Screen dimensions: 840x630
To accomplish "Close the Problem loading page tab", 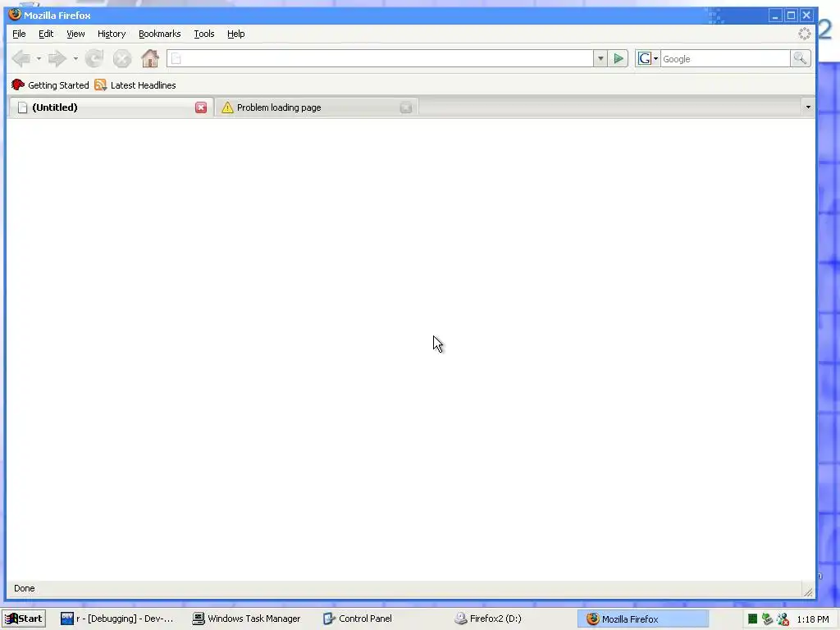I will pos(406,107).
